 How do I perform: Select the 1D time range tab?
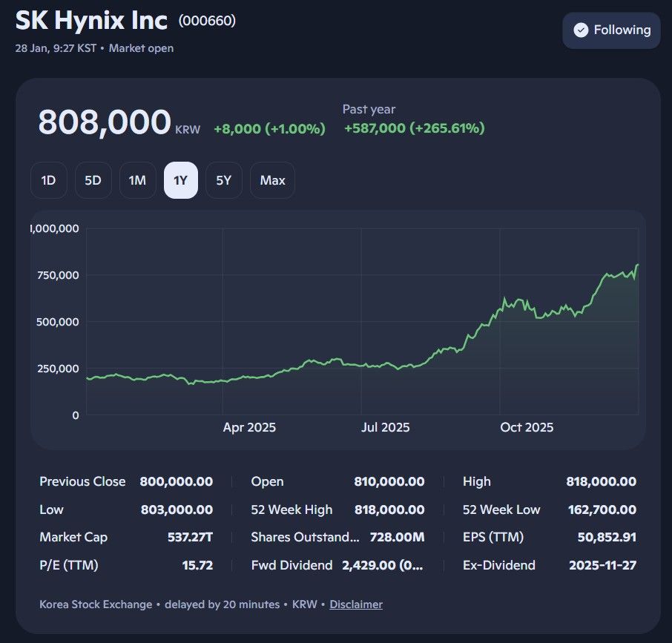[x=48, y=180]
